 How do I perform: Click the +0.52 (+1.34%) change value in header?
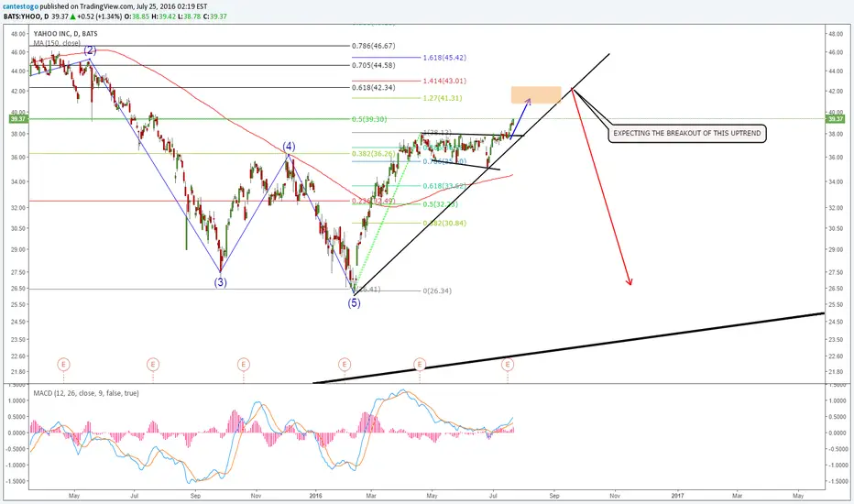pos(98,16)
